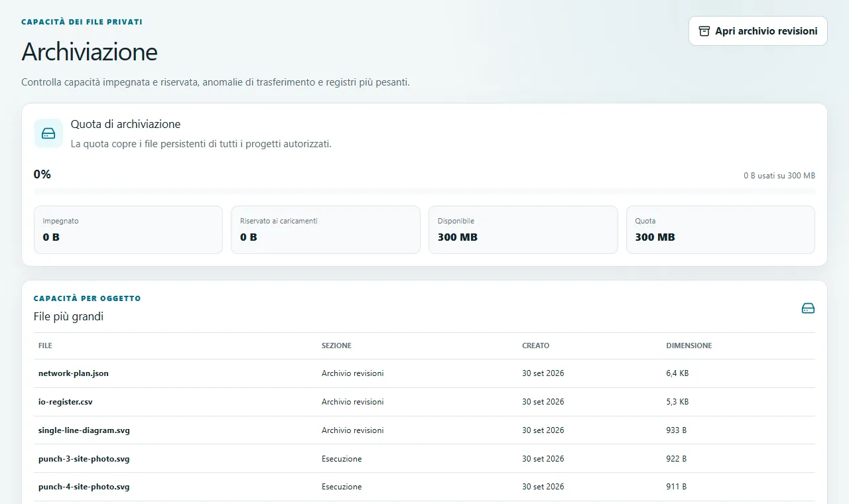The width and height of the screenshot is (849, 504).
Task: Click the creation date of single-line-diagram.svg
Action: point(543,430)
